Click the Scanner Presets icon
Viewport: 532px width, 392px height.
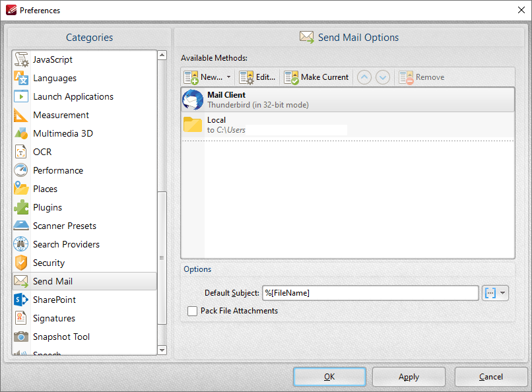[x=21, y=226]
